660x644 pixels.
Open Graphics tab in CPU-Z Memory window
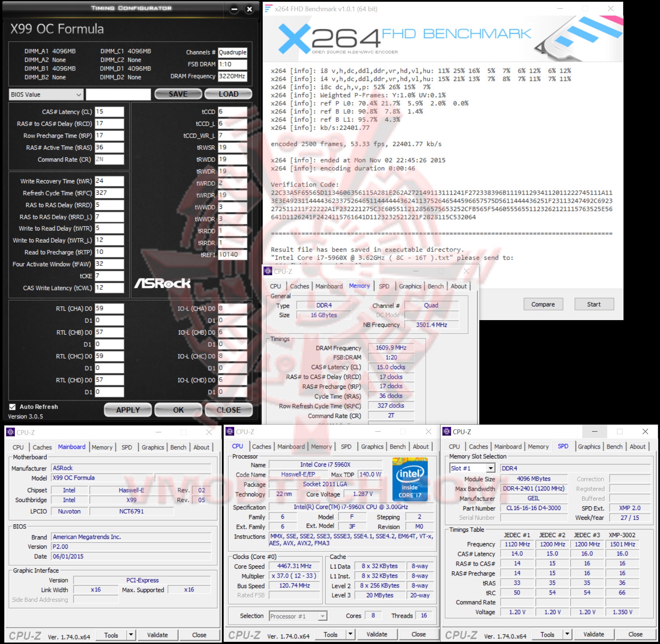pyautogui.click(x=410, y=286)
